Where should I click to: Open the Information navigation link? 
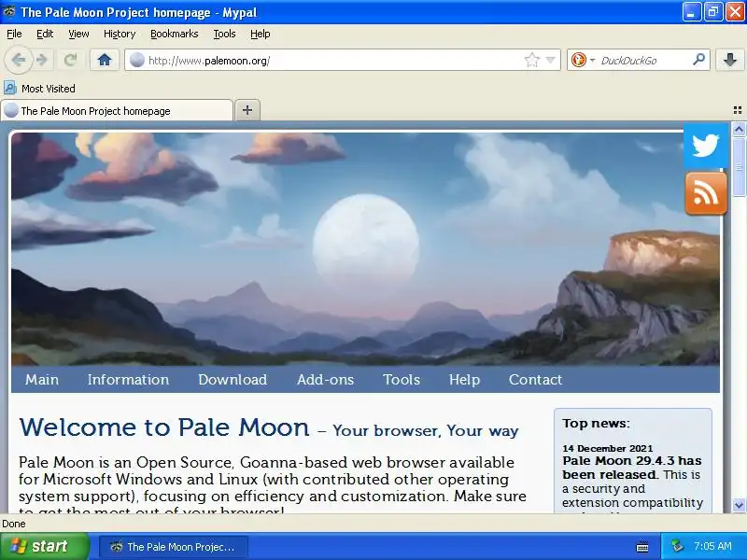[x=128, y=380]
